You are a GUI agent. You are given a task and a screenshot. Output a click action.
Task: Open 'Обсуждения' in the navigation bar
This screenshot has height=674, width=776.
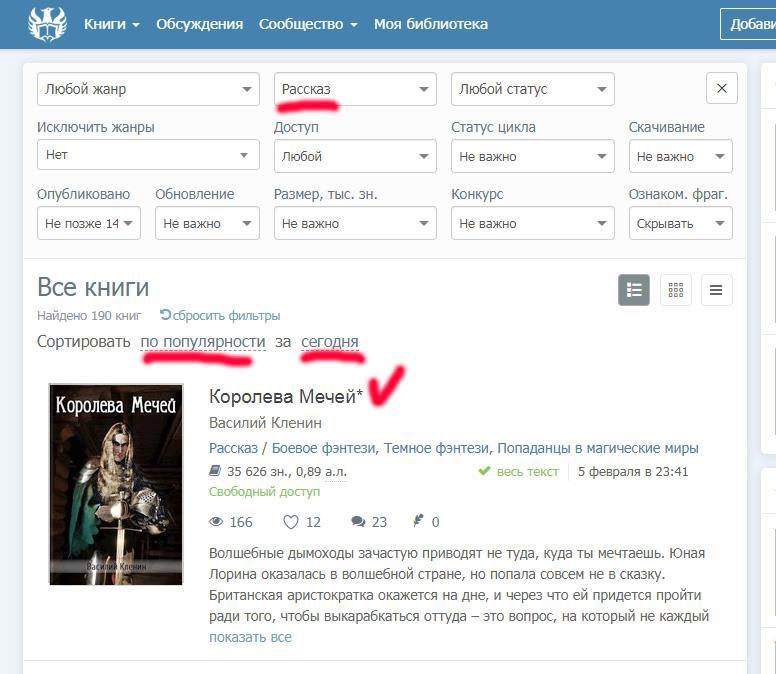(199, 24)
